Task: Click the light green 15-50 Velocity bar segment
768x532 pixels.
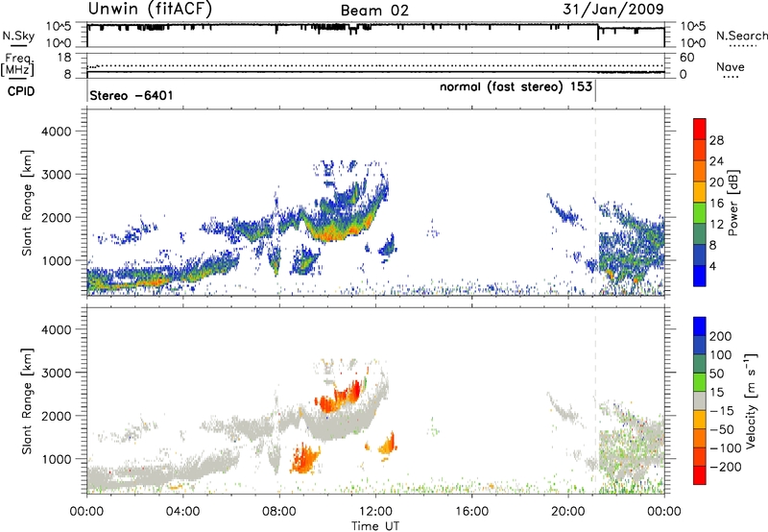Action: (x=700, y=382)
